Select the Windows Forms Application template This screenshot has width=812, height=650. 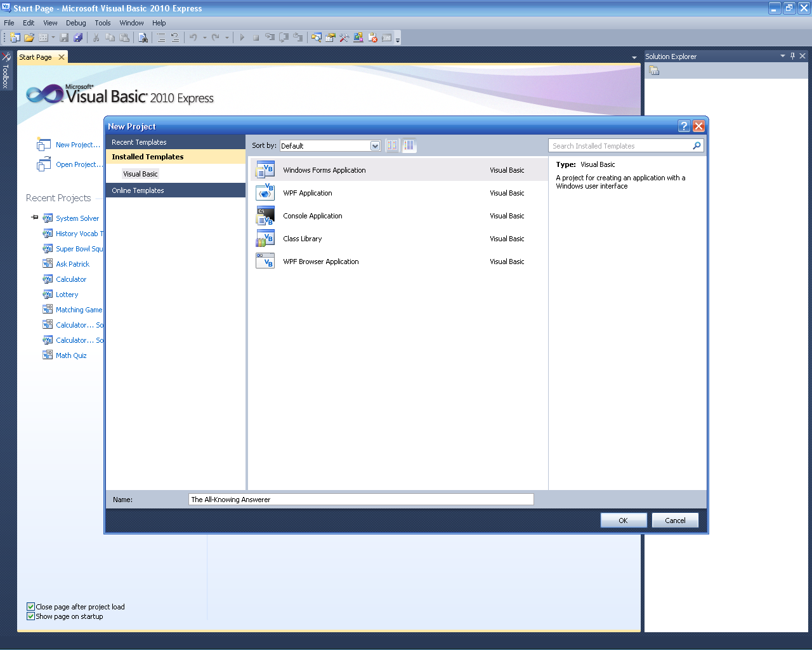399,170
